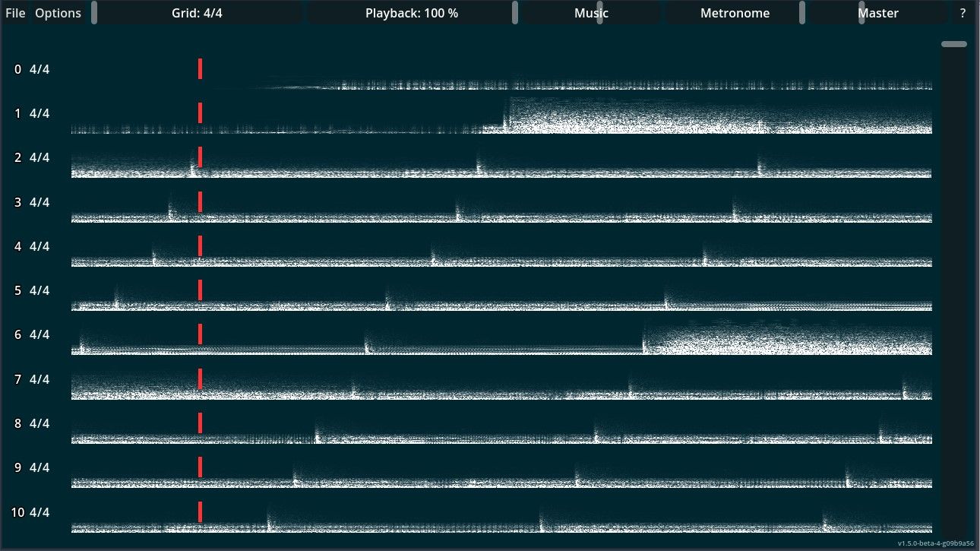Click the vertical scrollbar at top right

point(954,43)
